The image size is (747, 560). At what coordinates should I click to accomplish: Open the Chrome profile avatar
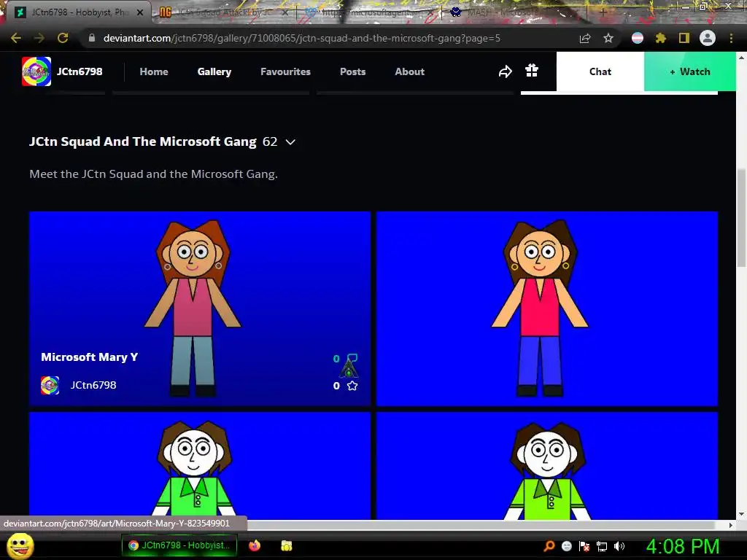point(708,38)
